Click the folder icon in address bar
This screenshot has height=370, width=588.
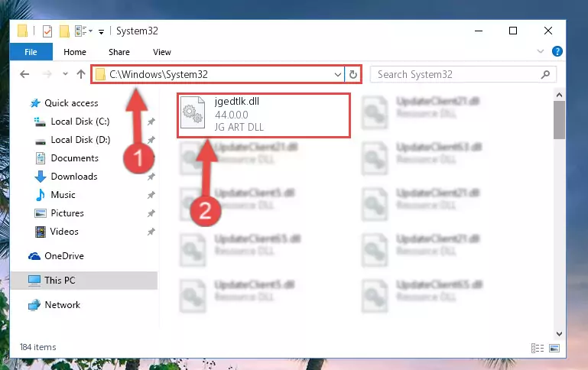click(x=100, y=74)
